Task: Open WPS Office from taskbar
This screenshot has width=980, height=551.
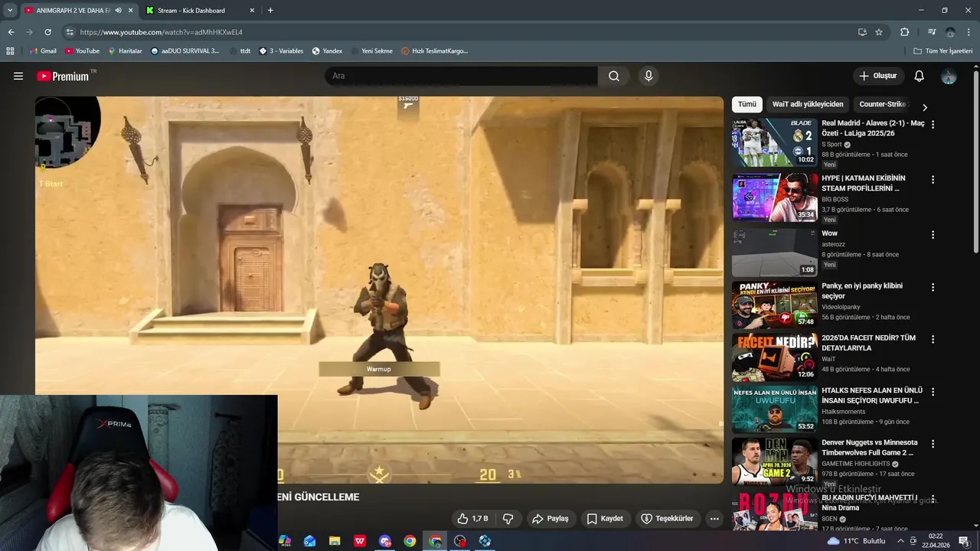Action: click(x=360, y=541)
